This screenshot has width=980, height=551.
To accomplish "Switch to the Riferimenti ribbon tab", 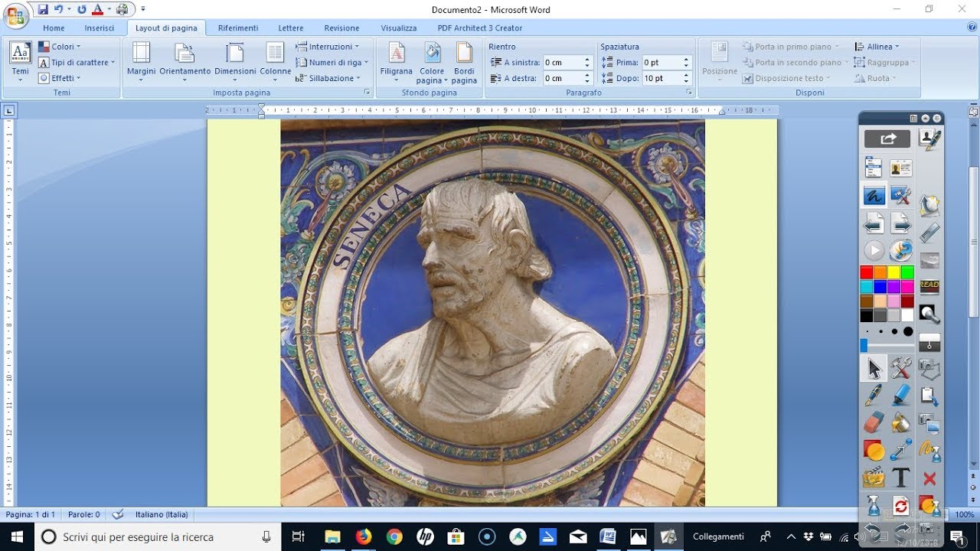I will coord(238,28).
